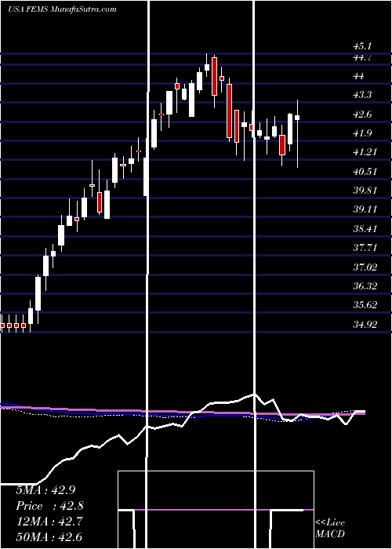The height and width of the screenshot is (549, 392).
Task: Click the 39.11 price axis label
Action: 365,209
